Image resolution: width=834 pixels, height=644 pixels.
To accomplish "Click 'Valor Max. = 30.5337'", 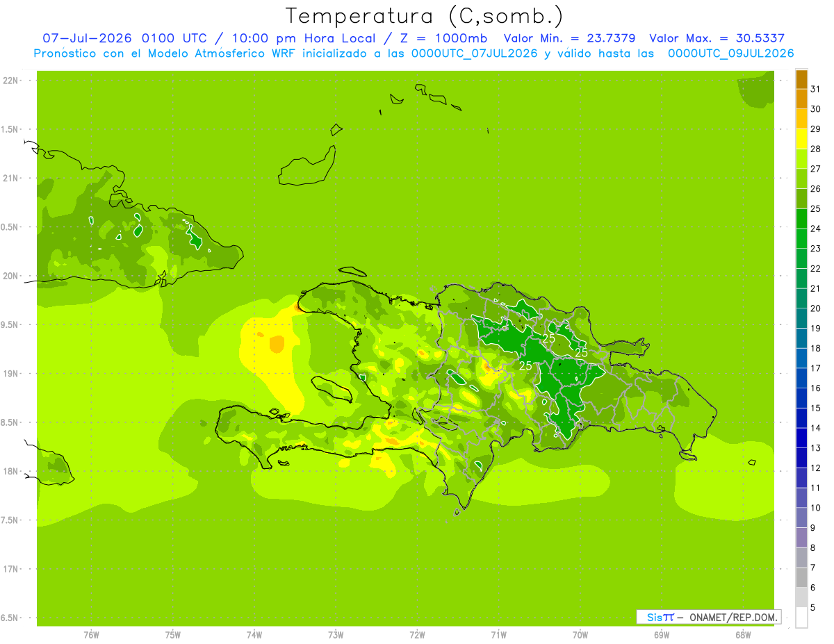I will click(x=717, y=38).
